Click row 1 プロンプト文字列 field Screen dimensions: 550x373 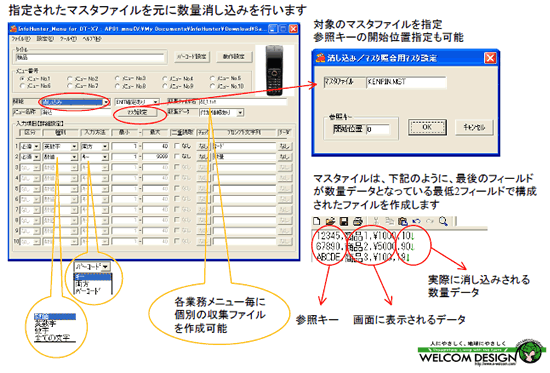point(244,146)
